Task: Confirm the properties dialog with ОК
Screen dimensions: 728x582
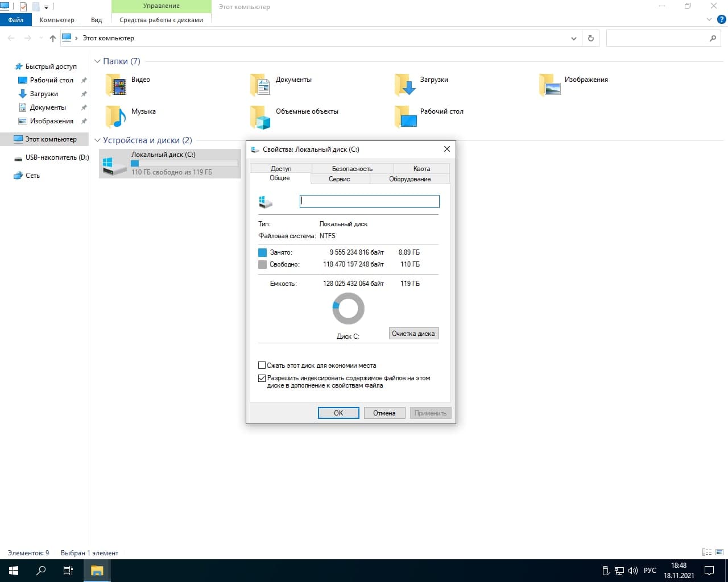Action: coord(338,413)
